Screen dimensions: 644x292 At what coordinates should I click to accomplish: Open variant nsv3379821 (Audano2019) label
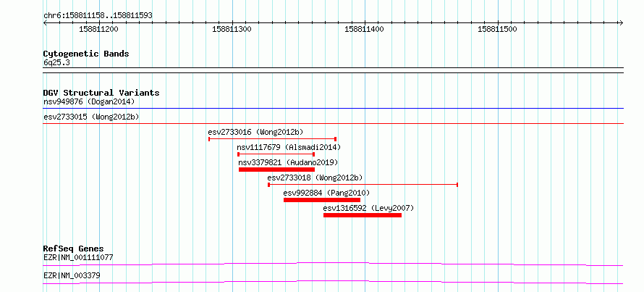(x=288, y=162)
